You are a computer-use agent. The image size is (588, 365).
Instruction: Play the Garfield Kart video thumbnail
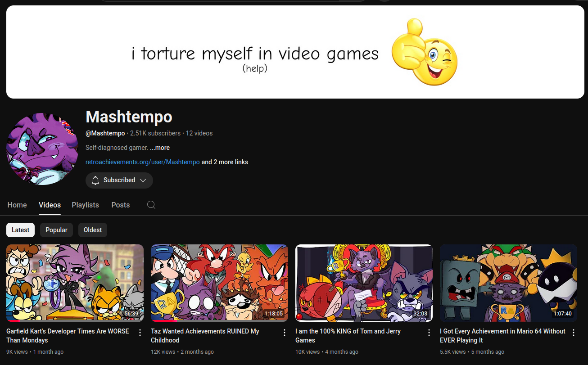(75, 283)
